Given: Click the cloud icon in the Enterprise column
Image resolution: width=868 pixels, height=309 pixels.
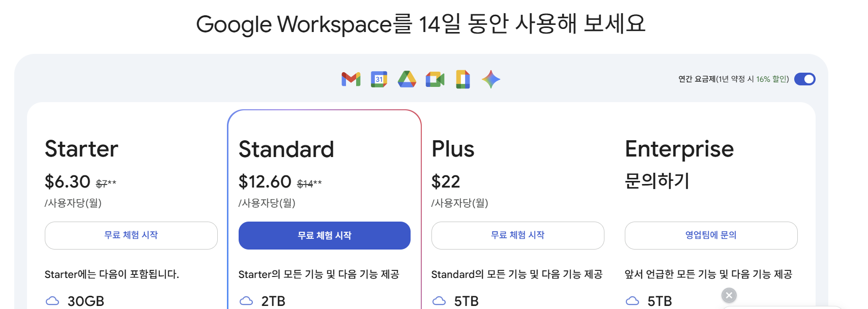Looking at the screenshot, I should tap(632, 300).
